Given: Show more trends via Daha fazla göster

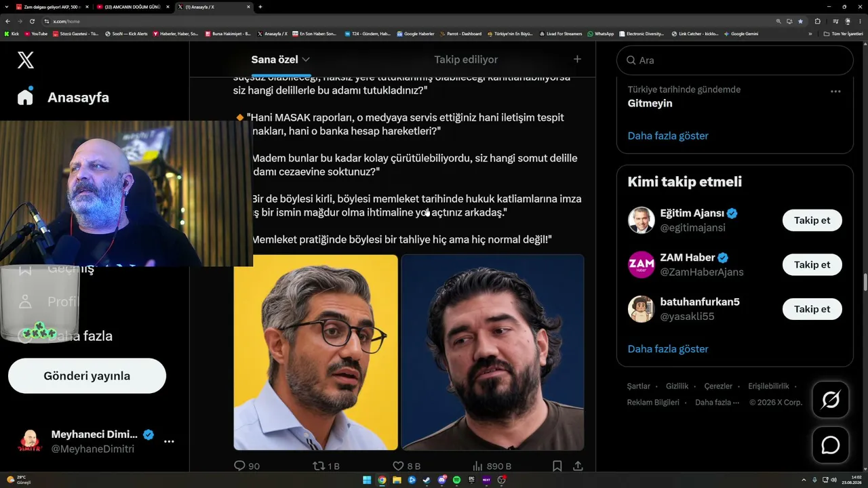Looking at the screenshot, I should 668,136.
